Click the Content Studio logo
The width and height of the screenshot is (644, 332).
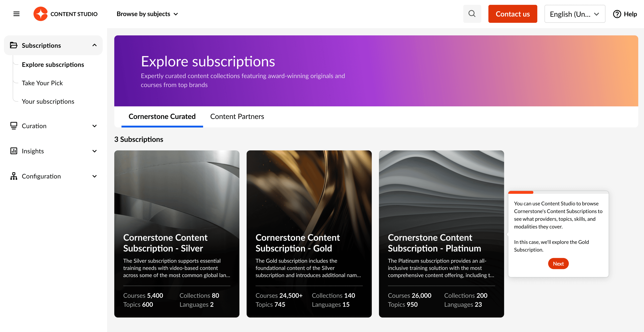pyautogui.click(x=66, y=14)
